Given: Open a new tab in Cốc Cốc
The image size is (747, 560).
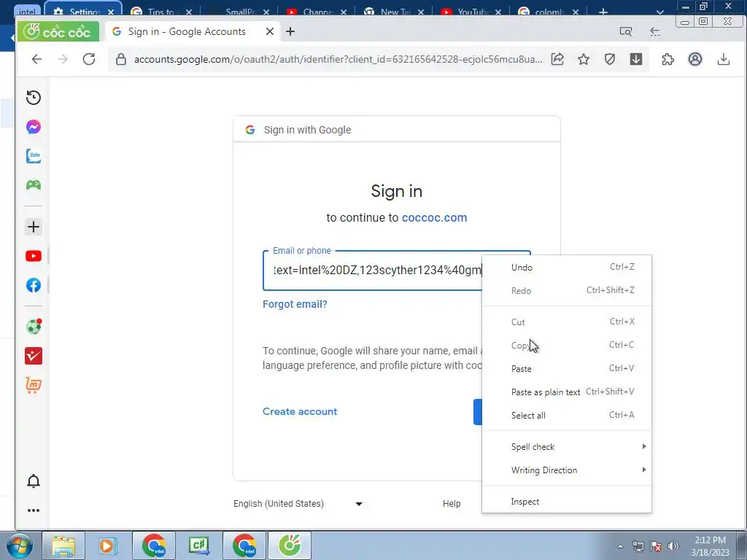Looking at the screenshot, I should click(x=290, y=31).
